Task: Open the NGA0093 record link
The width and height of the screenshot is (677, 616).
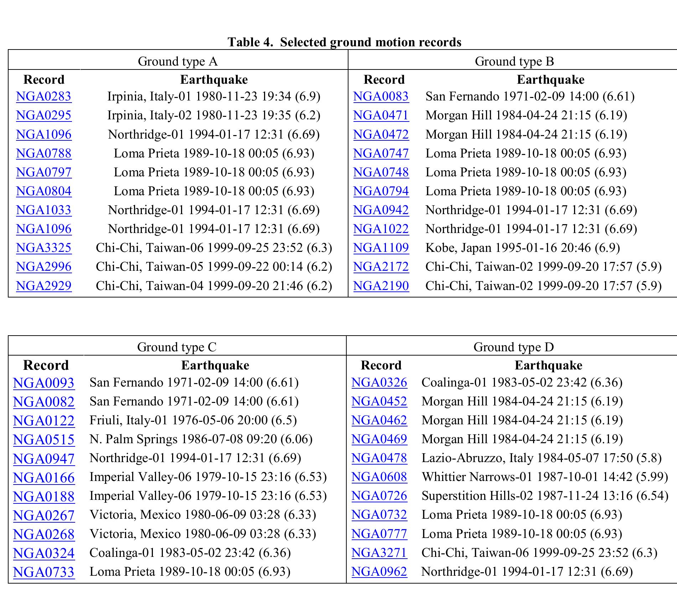Action: pyautogui.click(x=44, y=383)
